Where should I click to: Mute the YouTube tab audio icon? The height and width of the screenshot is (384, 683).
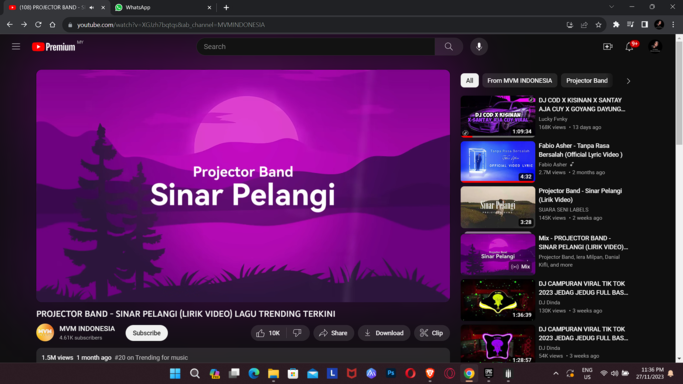[91, 7]
